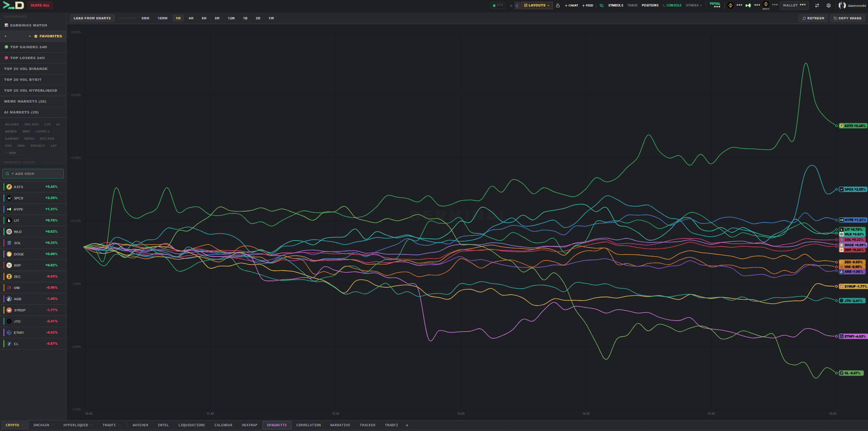This screenshot has height=431, width=868.
Task: Click the + Feed button
Action: click(588, 5)
